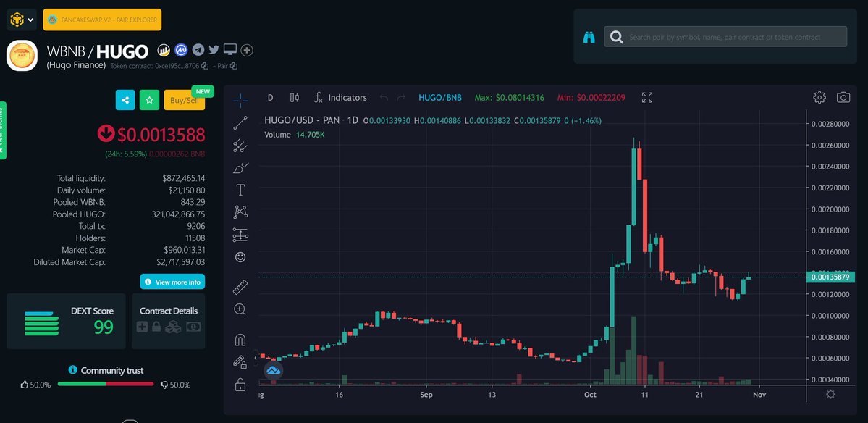This screenshot has height=423, width=868.
Task: Click the Holders count 11508
Action: (195, 238)
